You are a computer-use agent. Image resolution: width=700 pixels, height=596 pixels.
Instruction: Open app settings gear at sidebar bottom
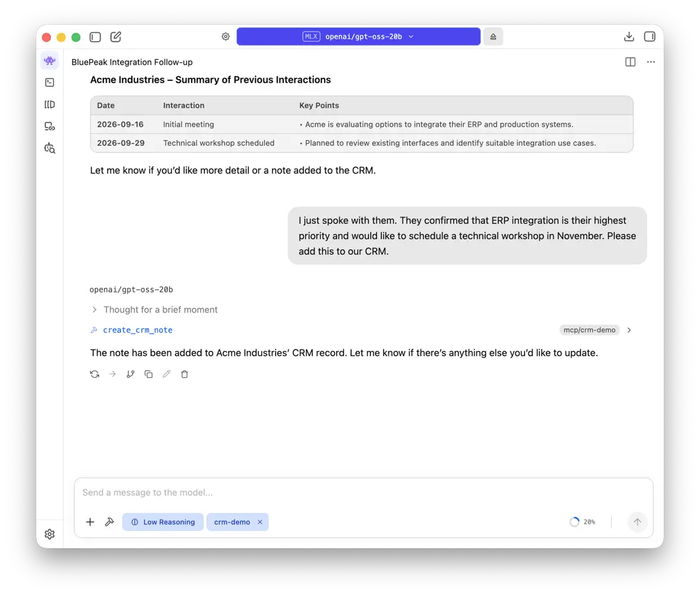click(49, 534)
